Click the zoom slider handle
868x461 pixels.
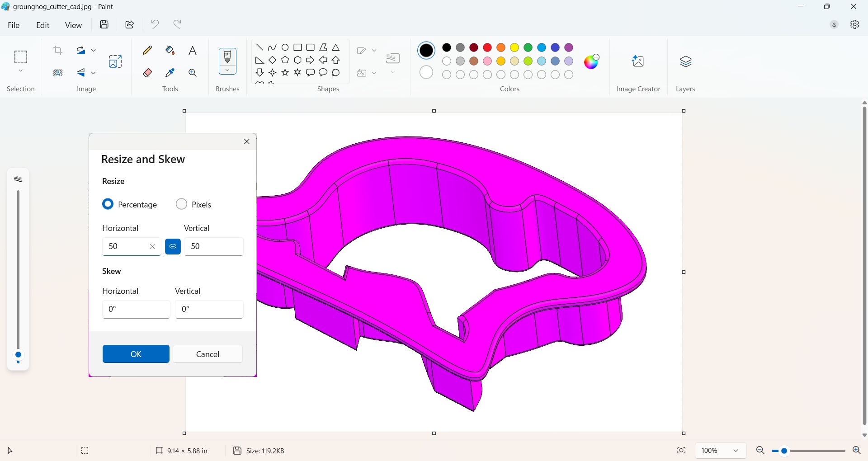[784, 451]
